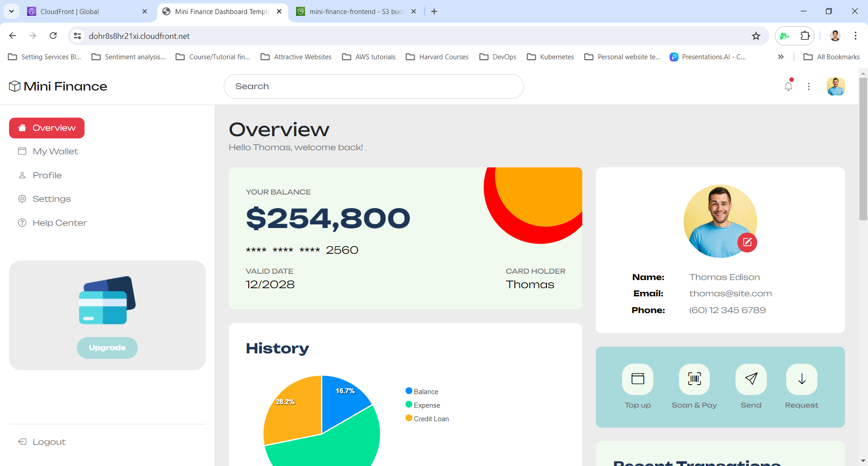Open the three-dot menu beside notification bell

point(809,86)
